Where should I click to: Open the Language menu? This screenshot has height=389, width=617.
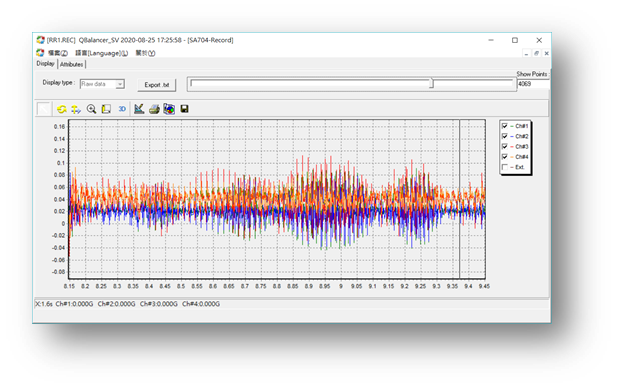pos(102,53)
